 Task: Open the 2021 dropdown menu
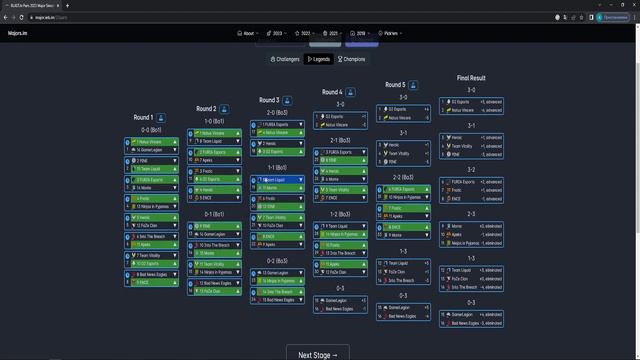tap(333, 33)
